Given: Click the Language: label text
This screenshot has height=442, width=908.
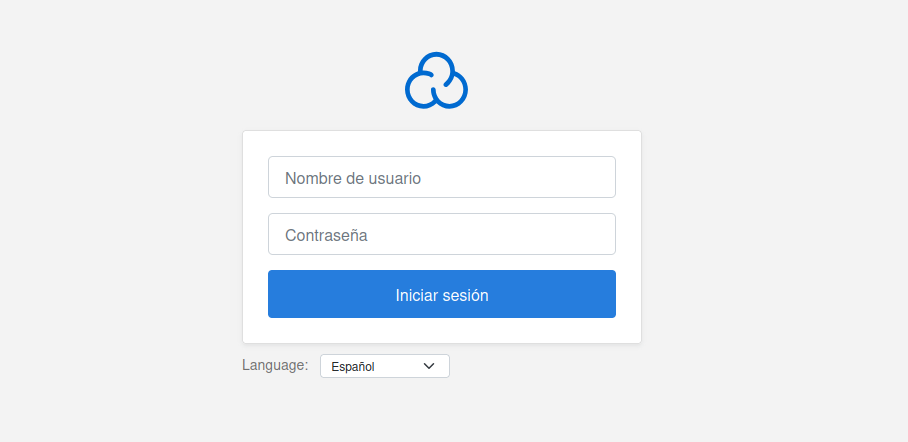Looking at the screenshot, I should coord(275,365).
